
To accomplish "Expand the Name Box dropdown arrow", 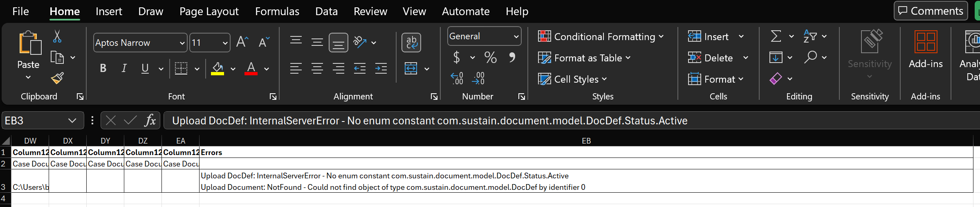I will click(x=72, y=121).
